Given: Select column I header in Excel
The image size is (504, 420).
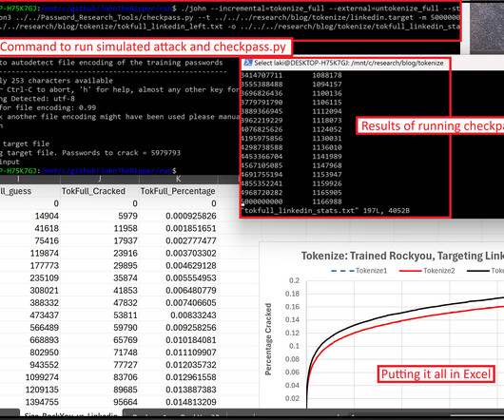Looking at the screenshot, I should (19, 180).
